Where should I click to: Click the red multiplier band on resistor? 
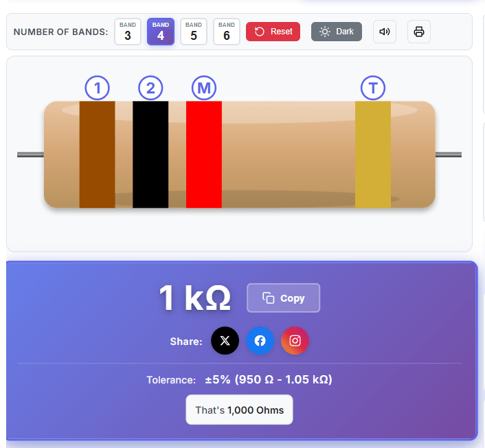[204, 155]
